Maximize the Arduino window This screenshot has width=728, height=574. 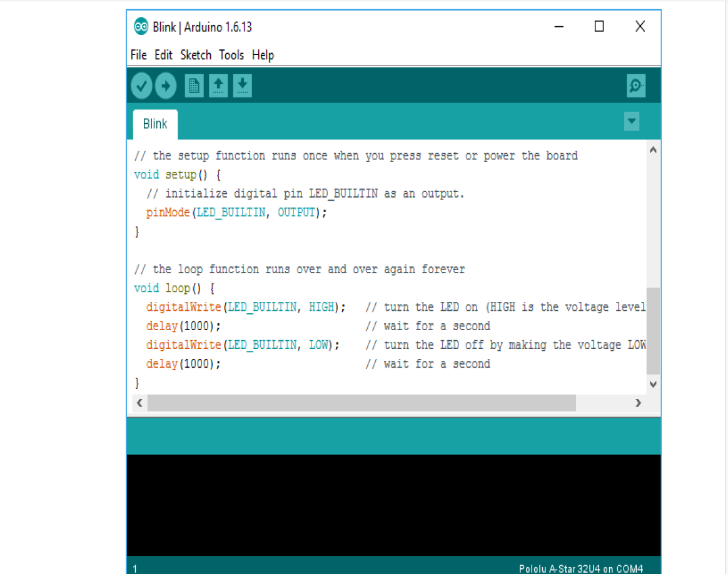point(599,27)
